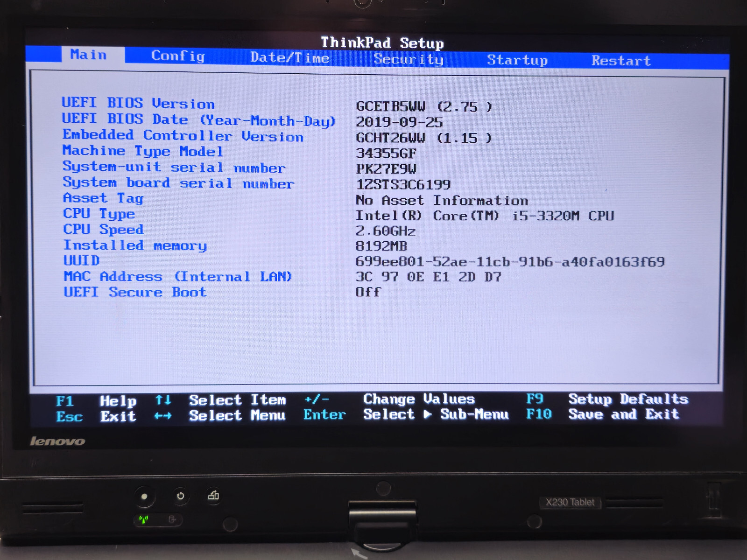
Task: Select board serial 1ZSTS3C6199
Action: click(403, 185)
